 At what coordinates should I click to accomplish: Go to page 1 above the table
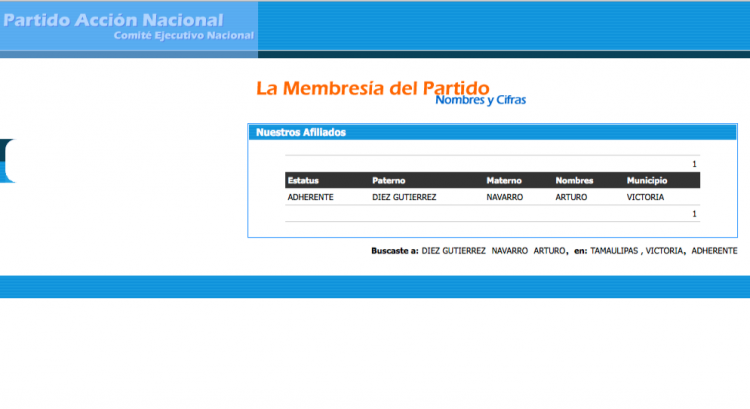[694, 164]
